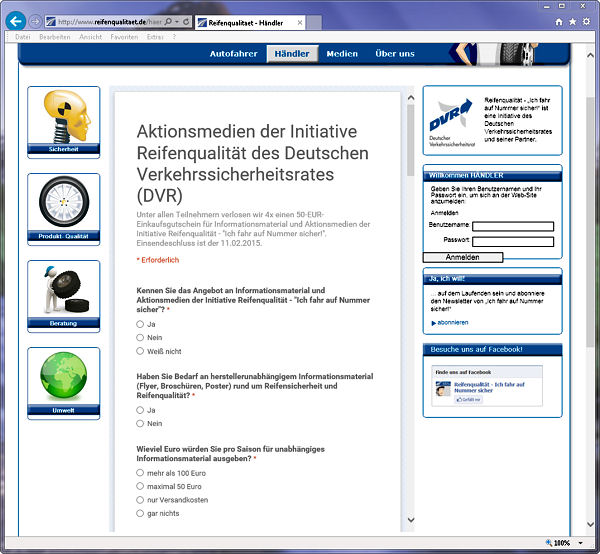Click the Benutzername input field

tap(513, 226)
